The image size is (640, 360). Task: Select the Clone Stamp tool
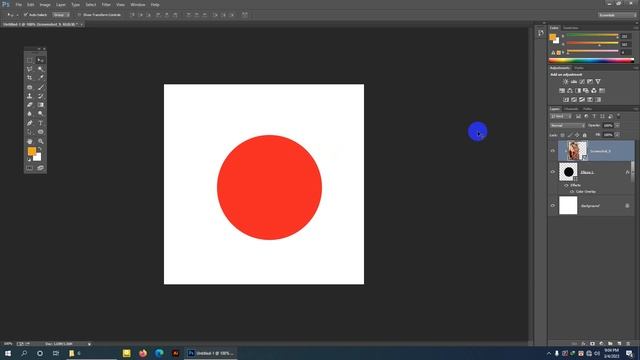click(x=29, y=96)
